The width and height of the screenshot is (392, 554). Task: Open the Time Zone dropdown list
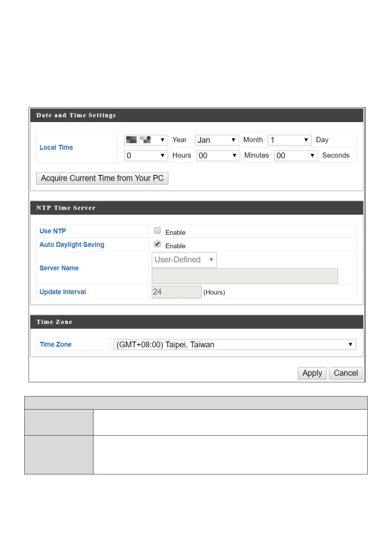(x=234, y=344)
